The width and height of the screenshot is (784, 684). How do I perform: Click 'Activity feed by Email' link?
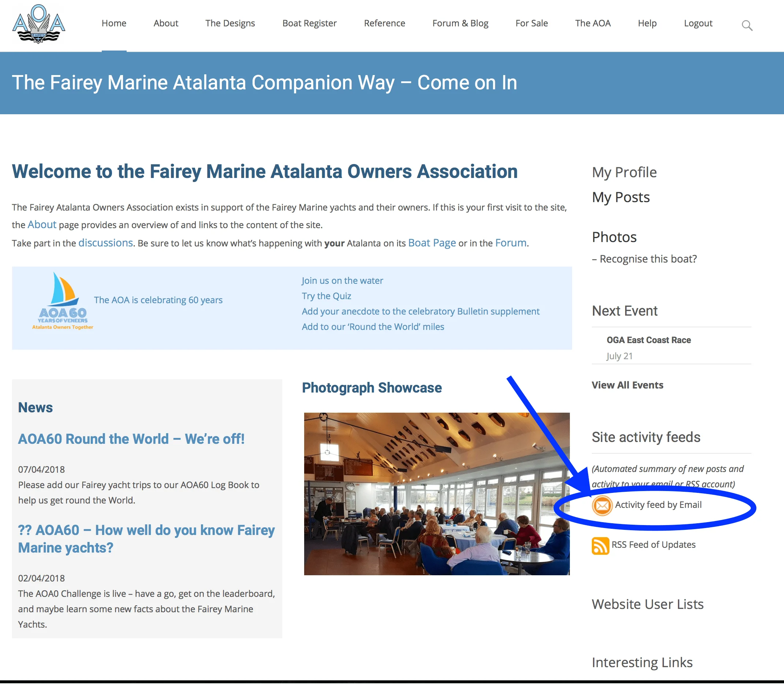[658, 505]
